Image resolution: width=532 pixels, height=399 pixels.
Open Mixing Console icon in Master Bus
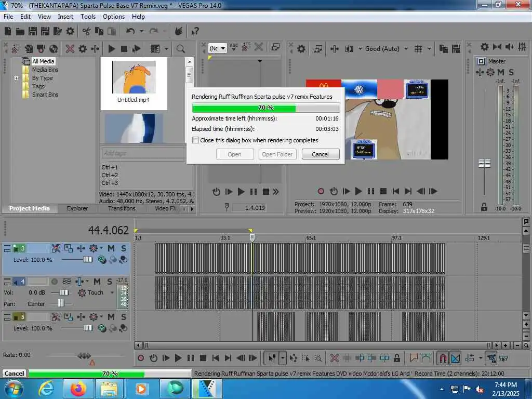coord(522,47)
